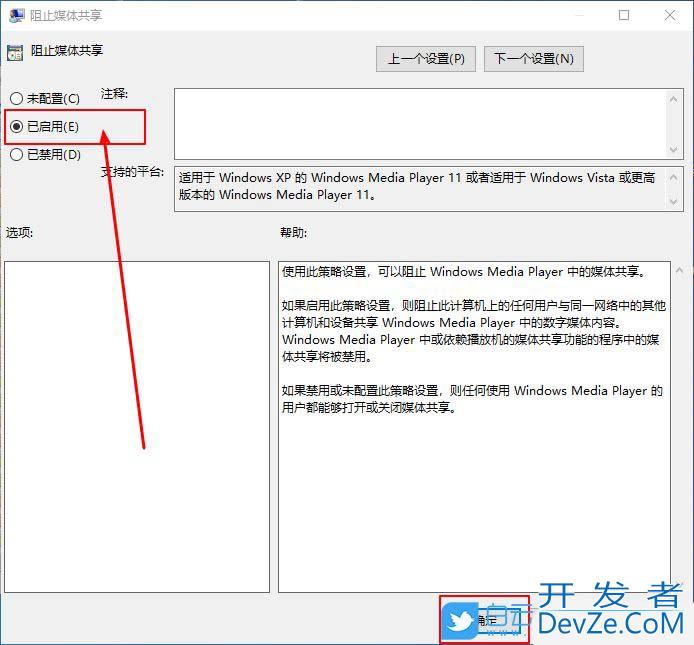Click the help paragraph 如果启用此策略设置
The image size is (694, 645).
(474, 331)
